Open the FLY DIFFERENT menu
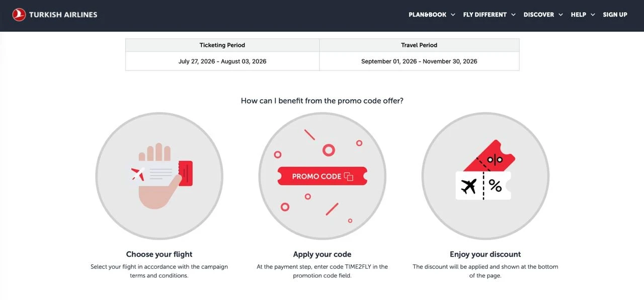This screenshot has height=300, width=644. coord(485,15)
